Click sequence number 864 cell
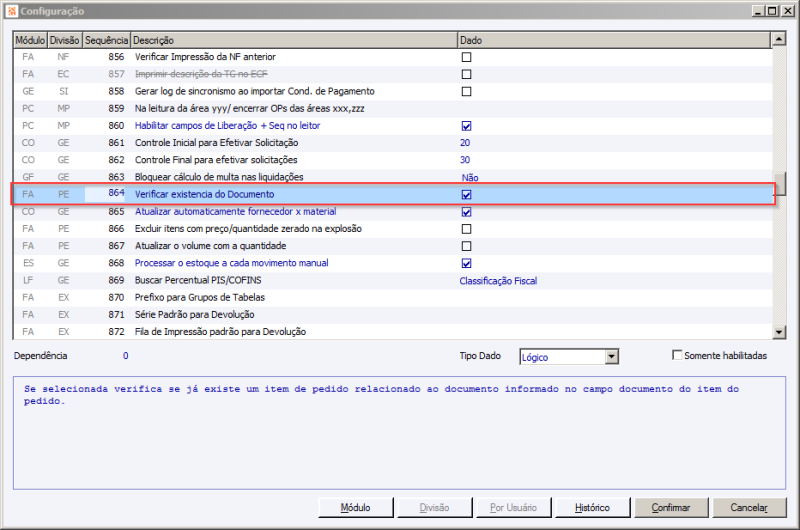The width and height of the screenshot is (800, 530). point(106,193)
